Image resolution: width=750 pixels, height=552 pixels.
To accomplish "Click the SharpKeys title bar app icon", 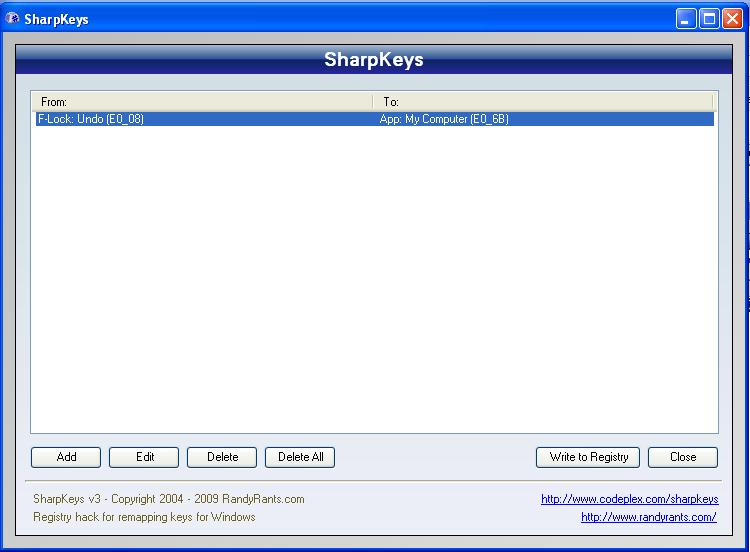I will pos(12,19).
